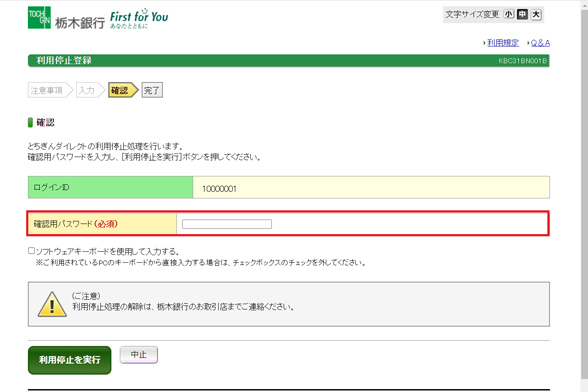This screenshot has height=392, width=588.
Task: Click the 利用停止を実行 button
Action: 70,360
